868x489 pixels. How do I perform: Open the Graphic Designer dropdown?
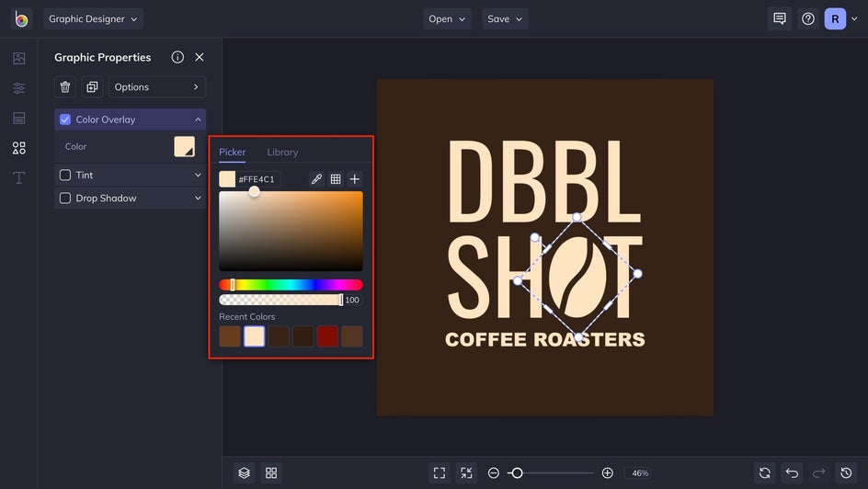(x=93, y=18)
